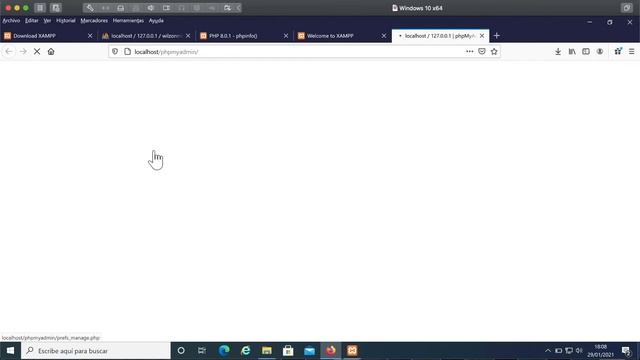Screen dimensions: 640x360
Task: Open tracking protection shield info
Action: (x=115, y=51)
